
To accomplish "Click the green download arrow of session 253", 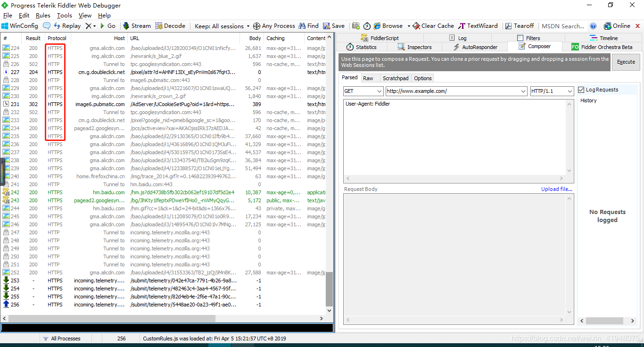I will point(6,281).
